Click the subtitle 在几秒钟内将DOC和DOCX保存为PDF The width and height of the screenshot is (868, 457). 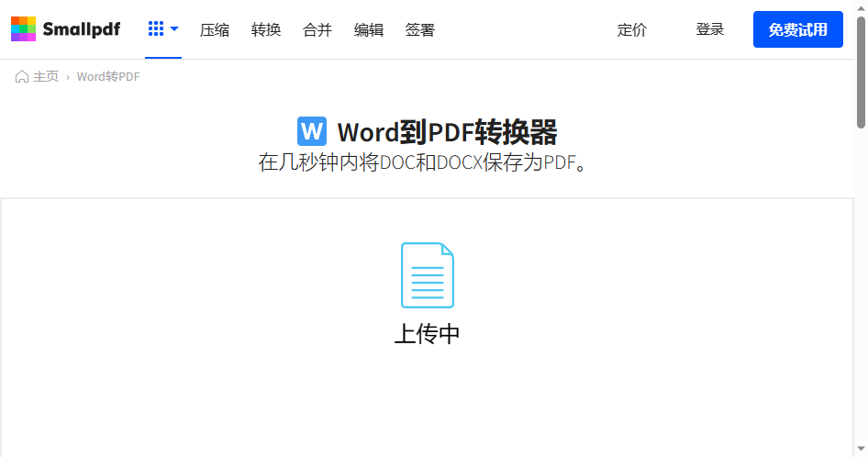(x=423, y=162)
